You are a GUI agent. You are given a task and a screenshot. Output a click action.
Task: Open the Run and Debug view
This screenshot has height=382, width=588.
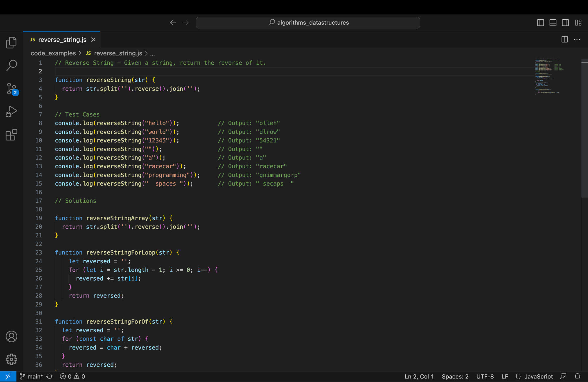click(x=11, y=112)
